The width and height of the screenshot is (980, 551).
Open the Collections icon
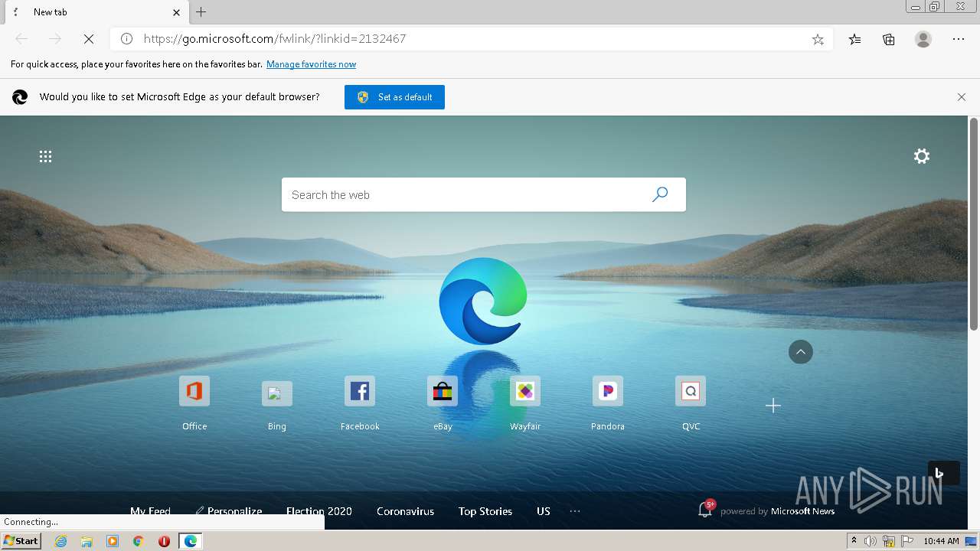tap(889, 39)
